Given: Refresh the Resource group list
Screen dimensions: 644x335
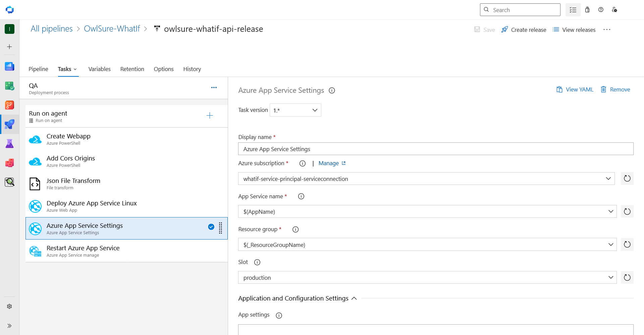Looking at the screenshot, I should click(627, 245).
